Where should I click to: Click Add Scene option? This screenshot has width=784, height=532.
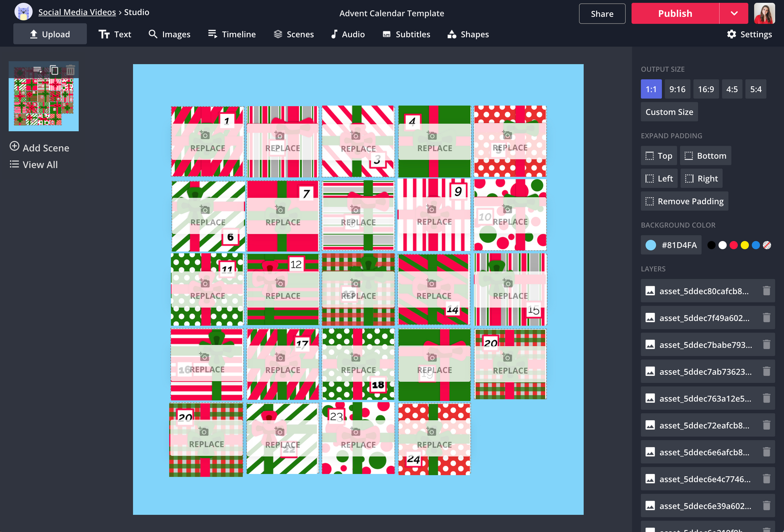tap(39, 148)
